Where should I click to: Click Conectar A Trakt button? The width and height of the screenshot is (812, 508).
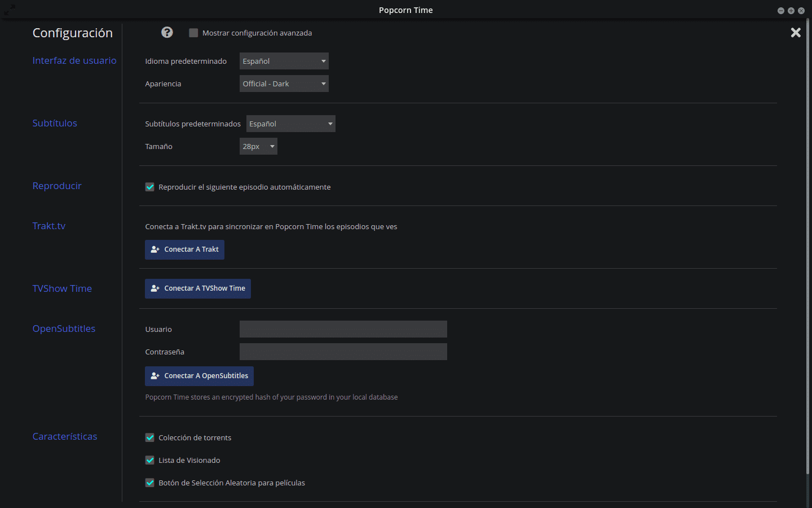(184, 249)
